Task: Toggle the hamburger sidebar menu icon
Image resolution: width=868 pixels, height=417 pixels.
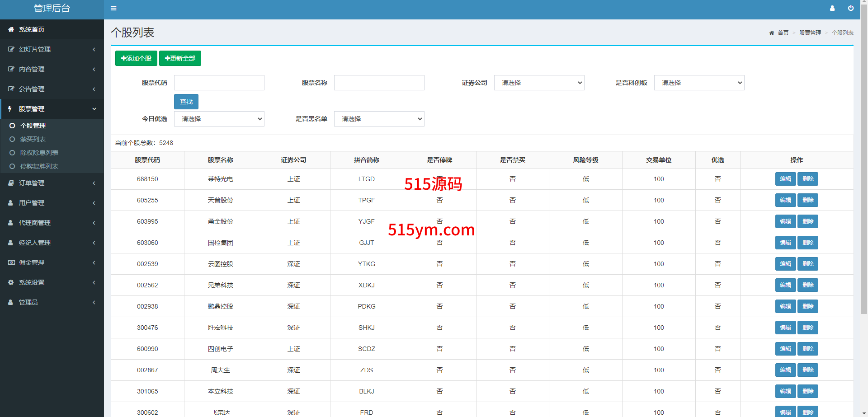Action: coord(113,8)
